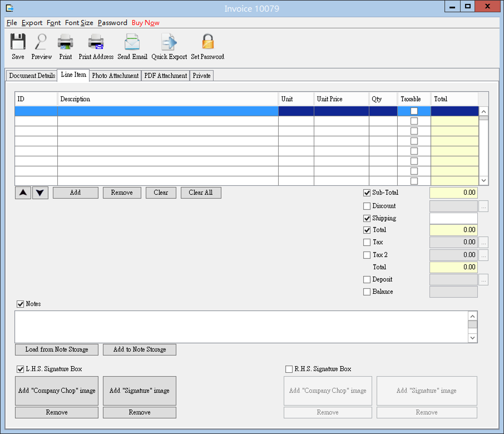504x434 pixels.
Task: Open the Font menu
Action: pyautogui.click(x=54, y=23)
